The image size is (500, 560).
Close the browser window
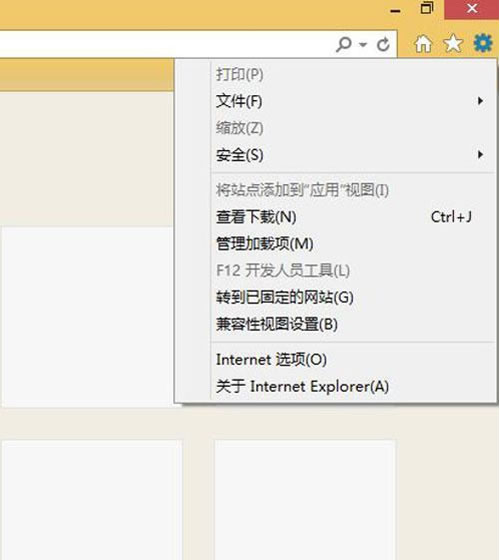[x=472, y=9]
